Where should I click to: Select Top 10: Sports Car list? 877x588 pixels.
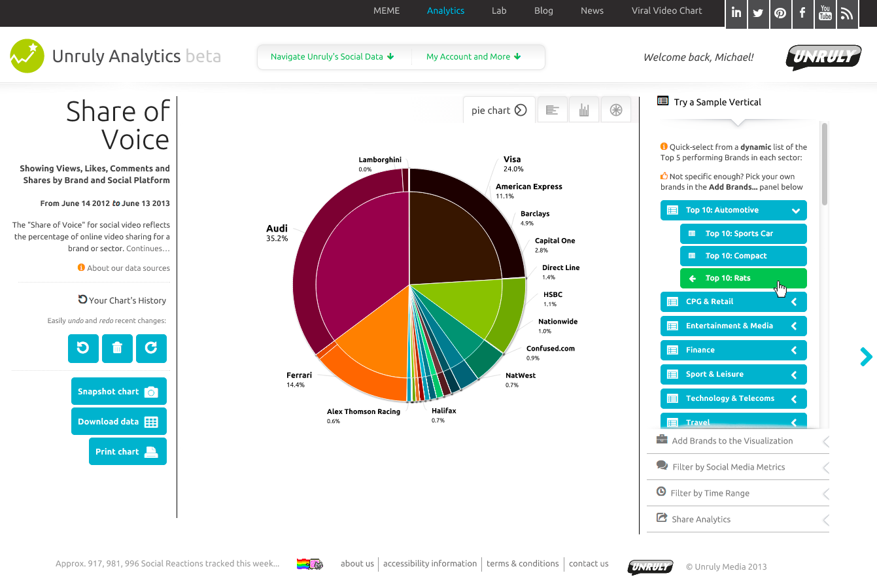(x=744, y=233)
